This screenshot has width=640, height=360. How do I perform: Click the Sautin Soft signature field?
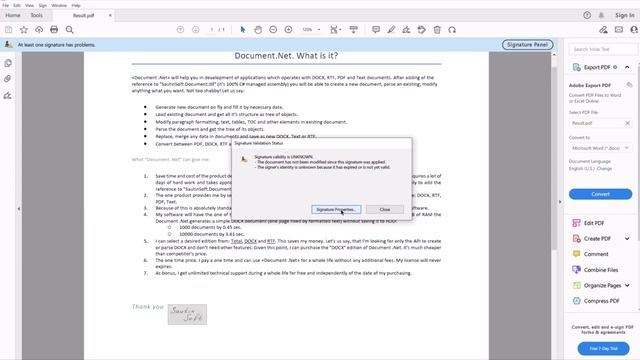pos(187,314)
